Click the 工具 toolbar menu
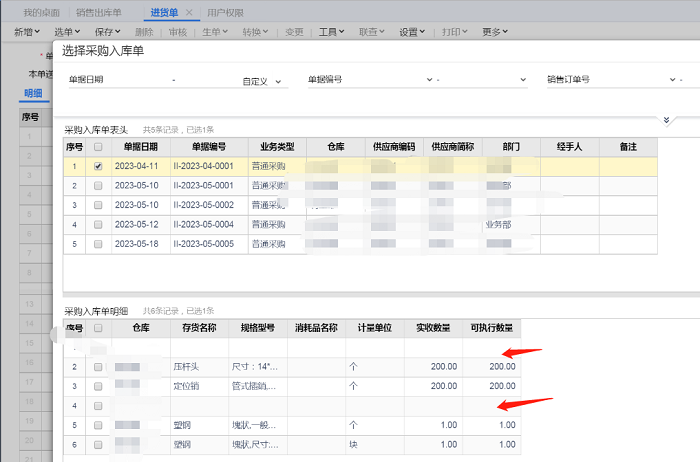 click(x=332, y=32)
